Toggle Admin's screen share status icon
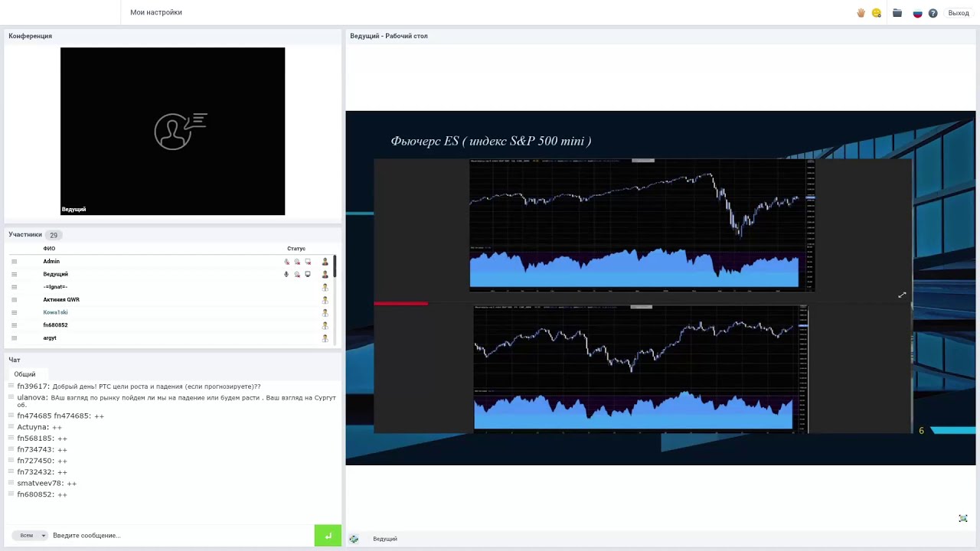The height and width of the screenshot is (551, 980). click(308, 262)
